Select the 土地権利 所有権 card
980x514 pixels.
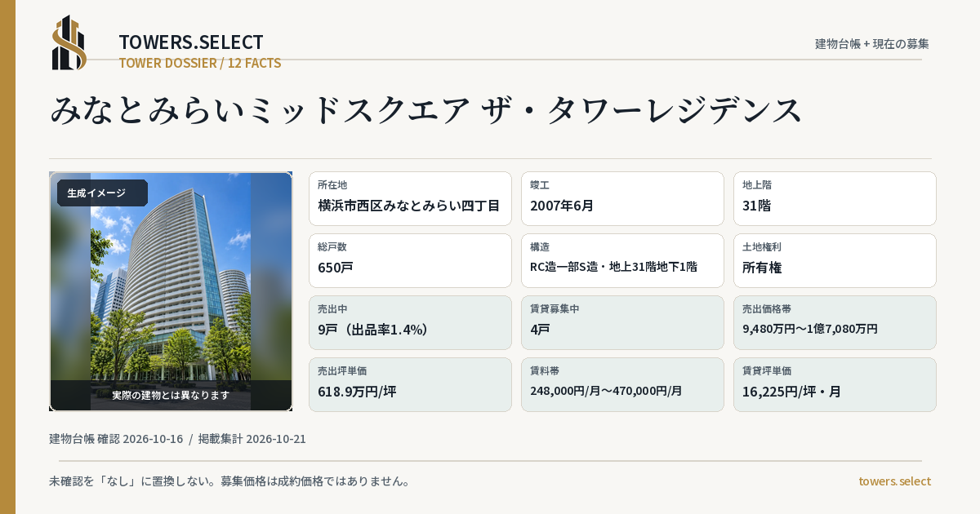(835, 260)
